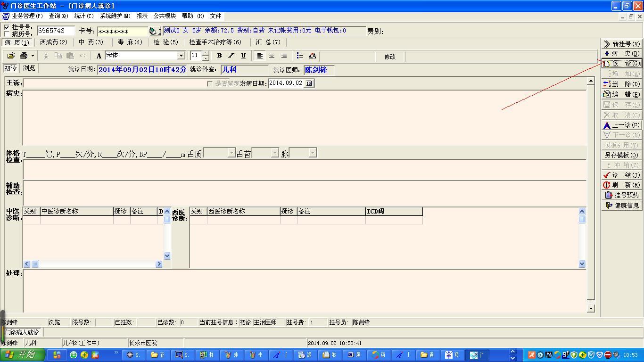The width and height of the screenshot is (644, 362).
Task: Open the calendar picker for 发病日期
Action: point(309,83)
